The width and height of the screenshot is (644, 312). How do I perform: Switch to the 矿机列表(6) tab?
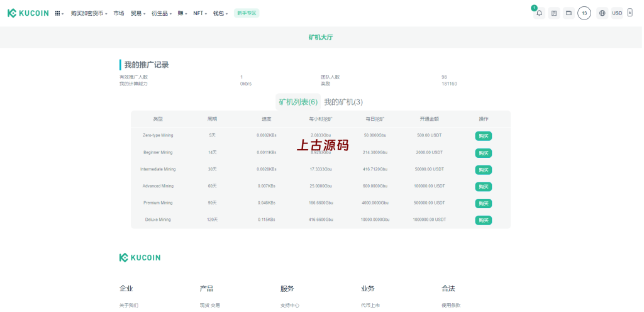(x=298, y=102)
